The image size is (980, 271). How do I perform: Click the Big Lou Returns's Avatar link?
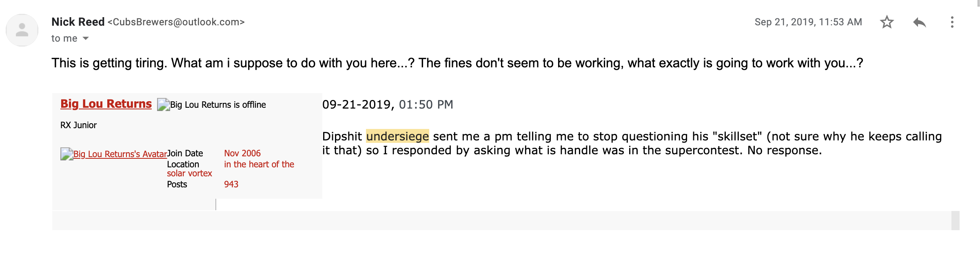coord(120,154)
